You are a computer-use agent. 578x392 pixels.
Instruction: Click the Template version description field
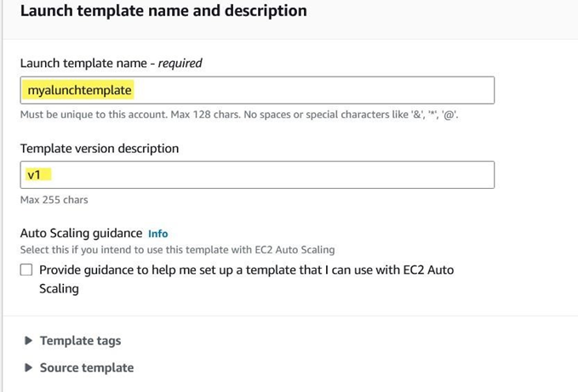(257, 174)
